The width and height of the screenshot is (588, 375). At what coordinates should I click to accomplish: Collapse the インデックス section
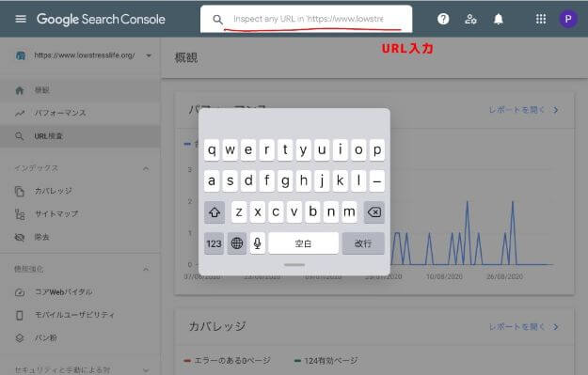click(x=146, y=168)
